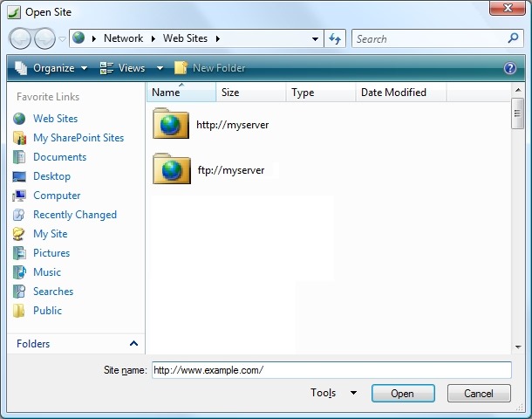The width and height of the screenshot is (532, 419).
Task: Sort by the Date Modified column header
Action: (x=393, y=93)
